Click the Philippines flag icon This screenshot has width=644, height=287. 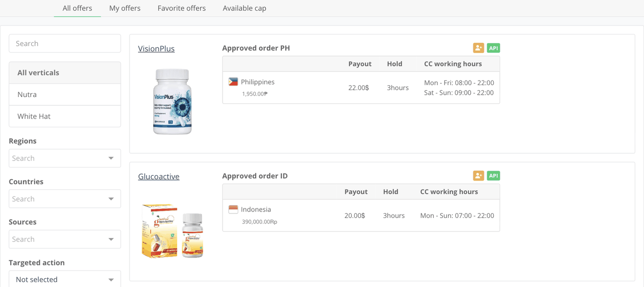(233, 82)
